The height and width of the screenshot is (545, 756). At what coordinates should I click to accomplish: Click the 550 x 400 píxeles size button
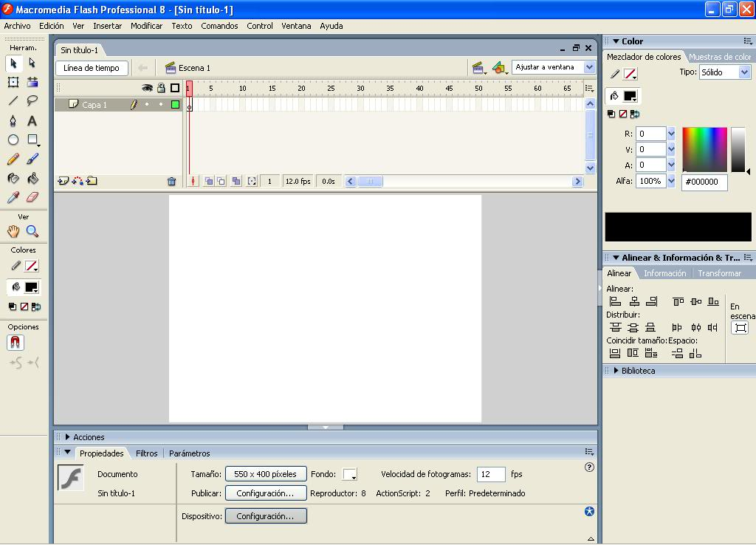(265, 474)
